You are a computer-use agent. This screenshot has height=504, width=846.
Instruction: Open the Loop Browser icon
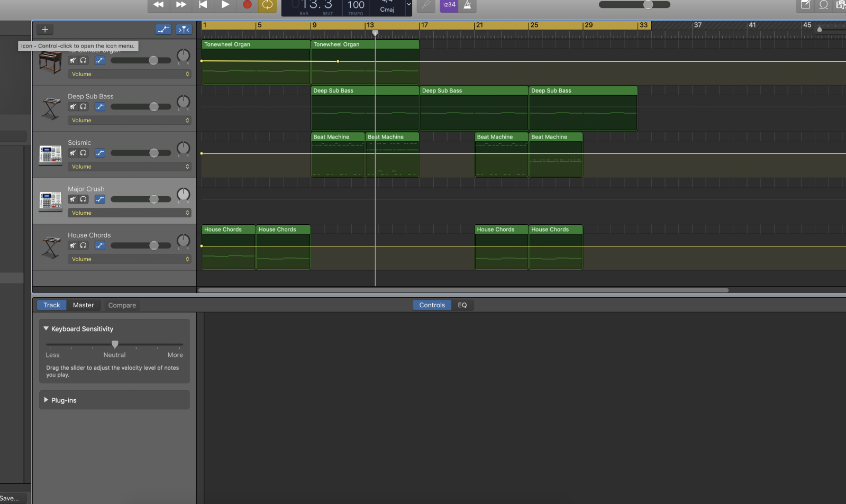[x=824, y=5]
